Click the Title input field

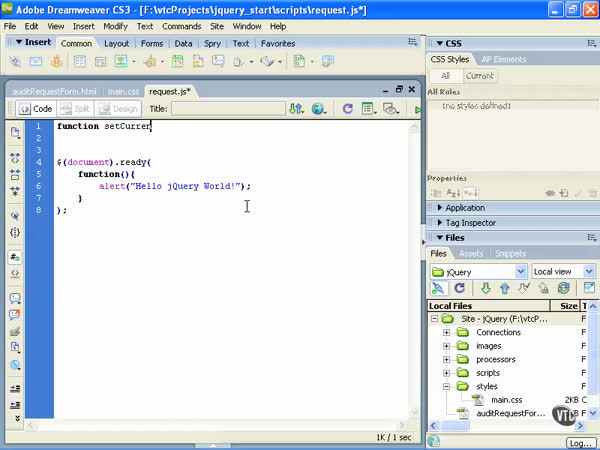pyautogui.click(x=227, y=109)
